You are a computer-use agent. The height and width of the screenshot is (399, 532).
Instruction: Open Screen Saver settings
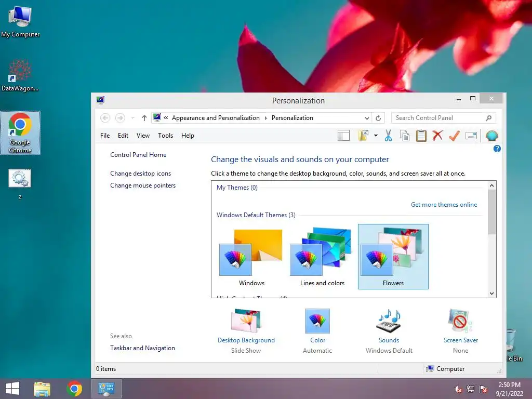tap(460, 331)
